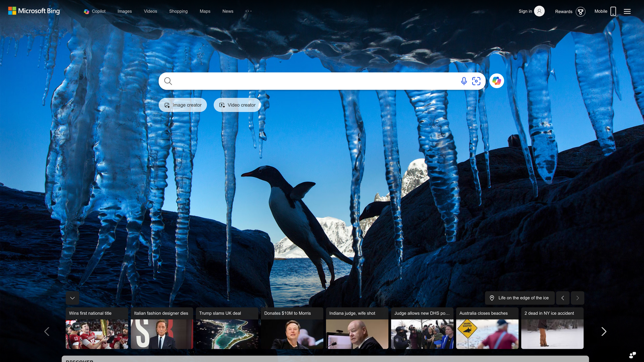
Task: Expand more nav options with three dots
Action: pos(248,11)
